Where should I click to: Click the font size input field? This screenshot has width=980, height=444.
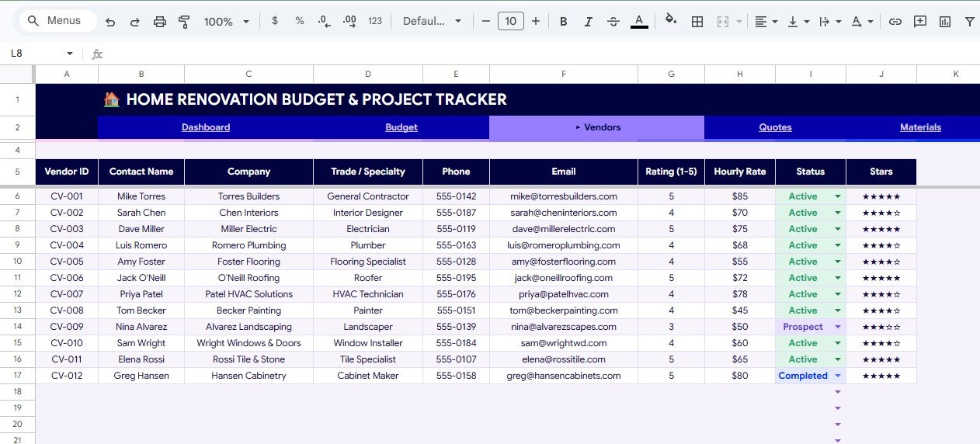tap(510, 21)
